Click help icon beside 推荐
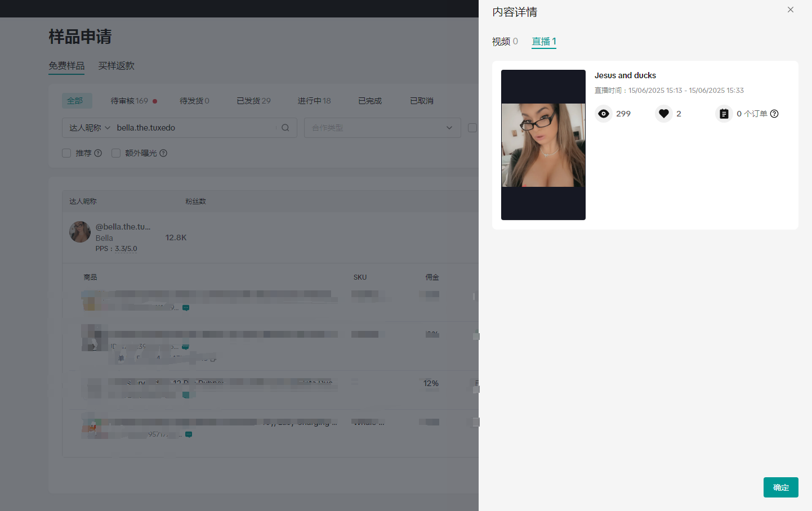 tap(98, 153)
